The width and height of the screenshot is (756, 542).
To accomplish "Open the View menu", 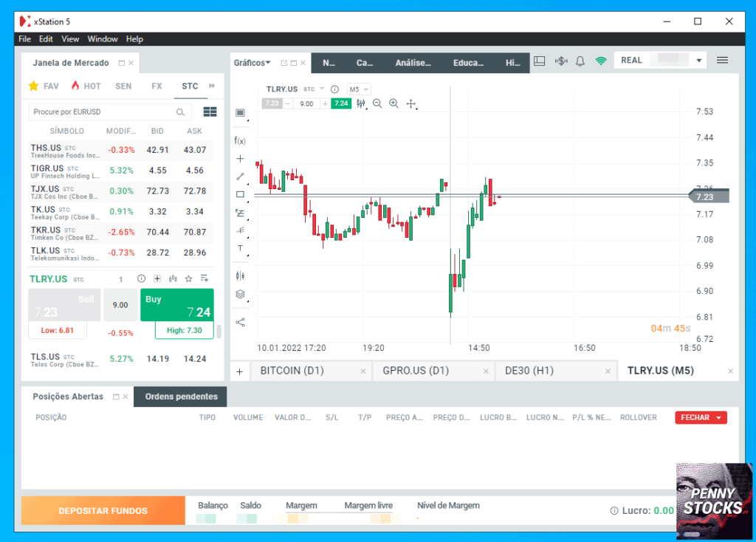I will (70, 39).
